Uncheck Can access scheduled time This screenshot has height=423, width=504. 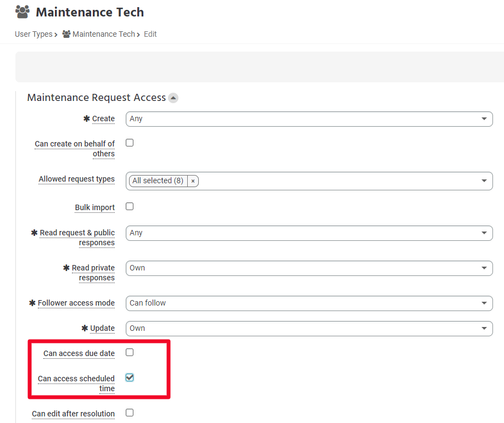(130, 377)
